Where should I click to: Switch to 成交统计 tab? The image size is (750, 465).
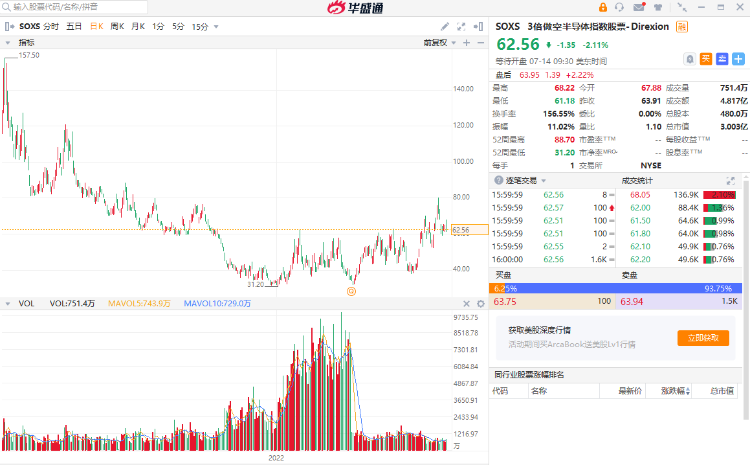tap(637, 180)
